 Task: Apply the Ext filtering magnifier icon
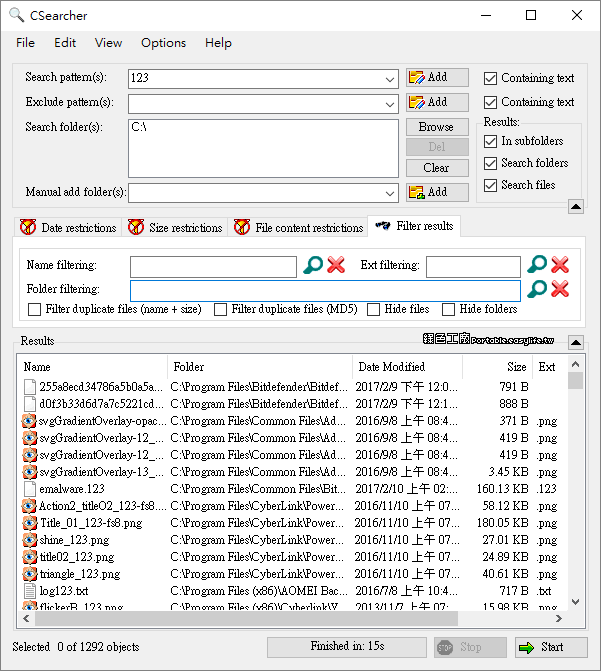pos(537,264)
